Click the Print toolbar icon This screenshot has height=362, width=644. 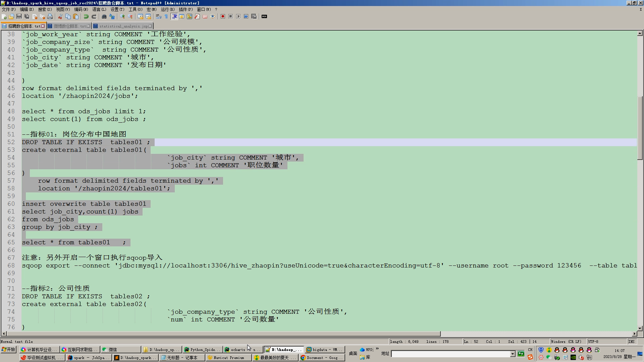(x=50, y=16)
